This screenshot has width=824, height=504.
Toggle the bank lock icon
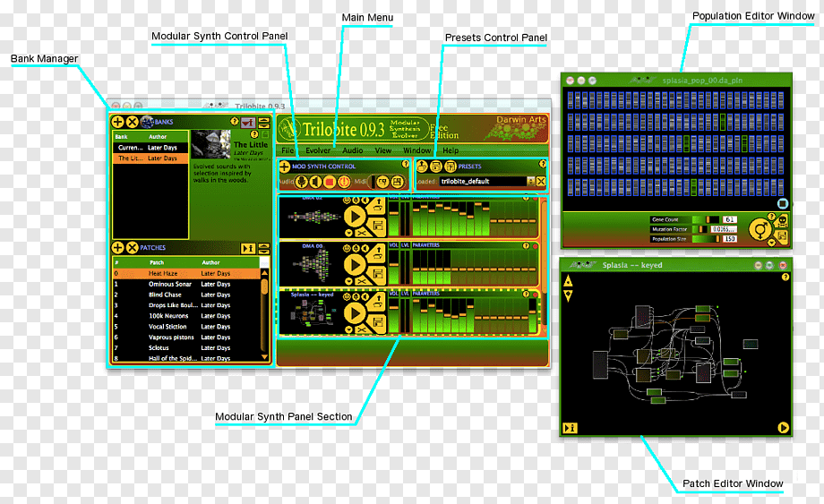tap(265, 134)
